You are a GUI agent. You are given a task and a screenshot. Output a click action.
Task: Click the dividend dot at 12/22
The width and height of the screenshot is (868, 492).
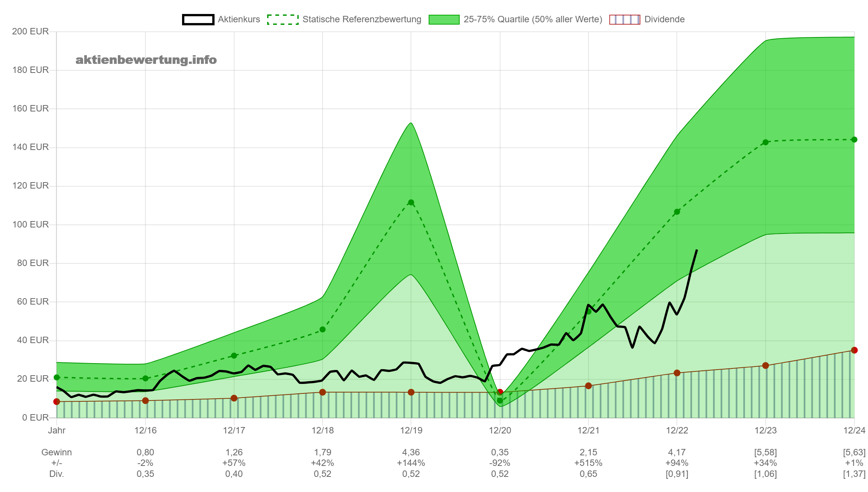(677, 373)
